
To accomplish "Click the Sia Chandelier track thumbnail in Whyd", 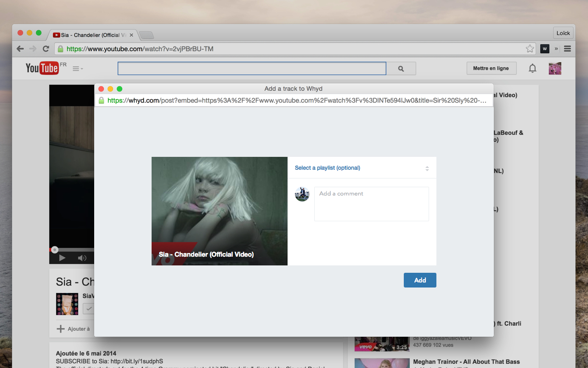I will click(220, 211).
